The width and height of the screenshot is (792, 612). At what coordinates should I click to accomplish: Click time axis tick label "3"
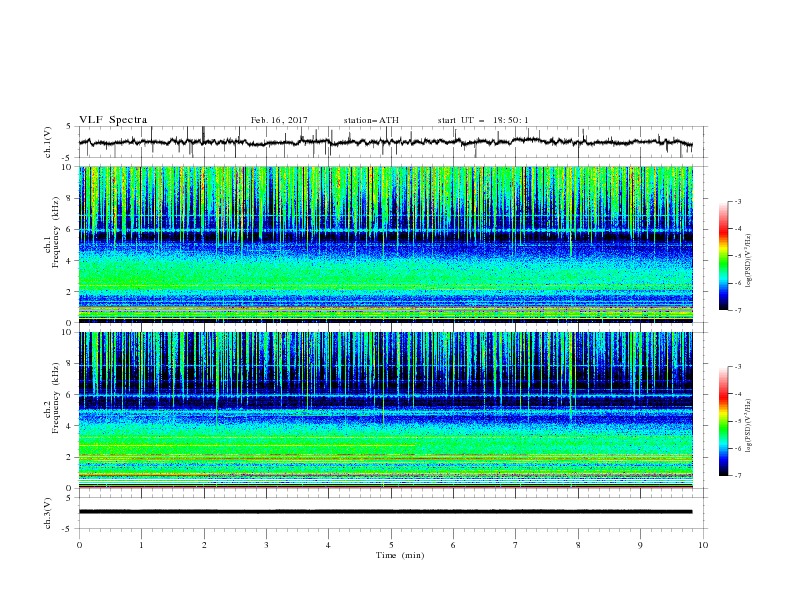coord(266,545)
